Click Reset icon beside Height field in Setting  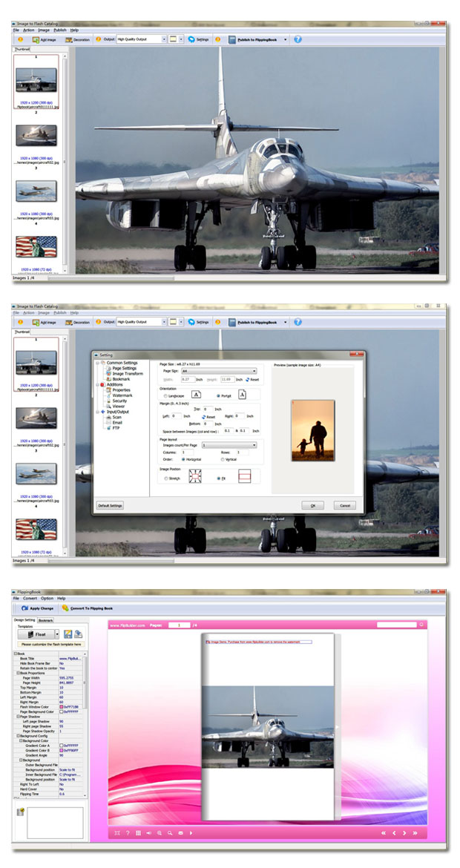248,380
